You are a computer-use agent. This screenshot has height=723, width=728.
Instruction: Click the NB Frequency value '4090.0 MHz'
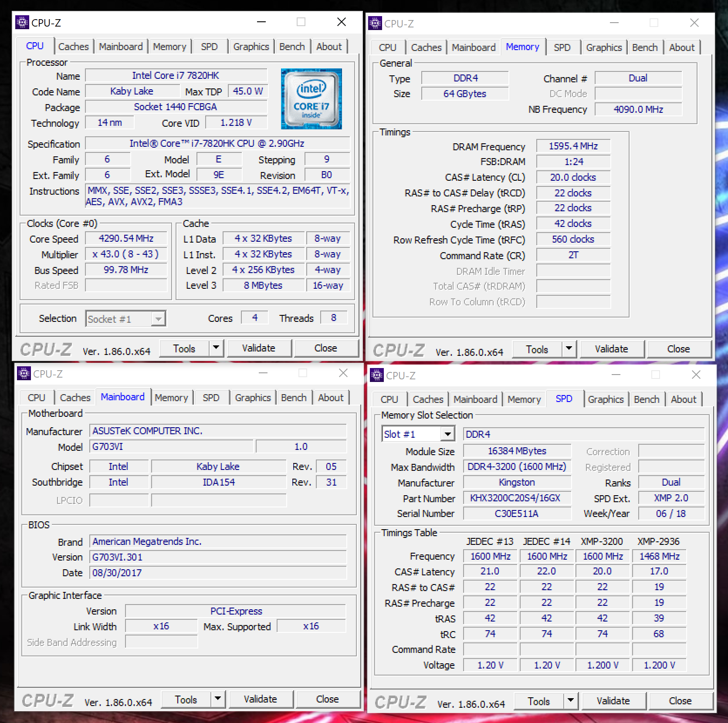(x=638, y=109)
